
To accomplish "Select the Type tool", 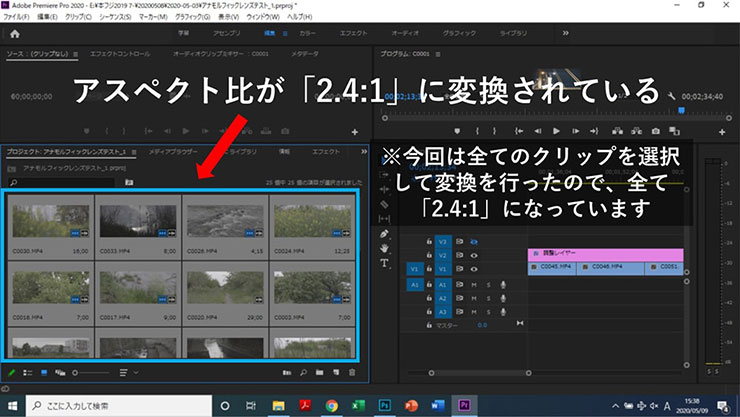I will 384,263.
